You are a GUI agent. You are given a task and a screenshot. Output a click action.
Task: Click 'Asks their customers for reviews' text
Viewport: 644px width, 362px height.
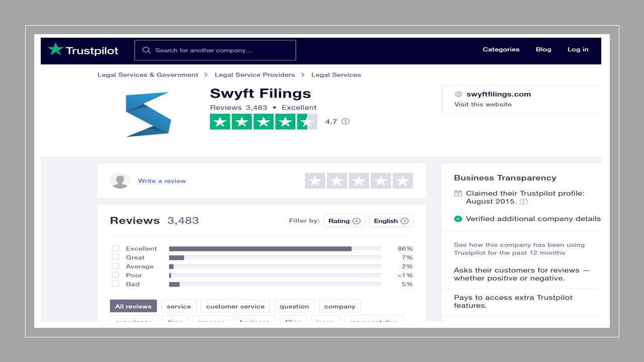[x=521, y=274]
